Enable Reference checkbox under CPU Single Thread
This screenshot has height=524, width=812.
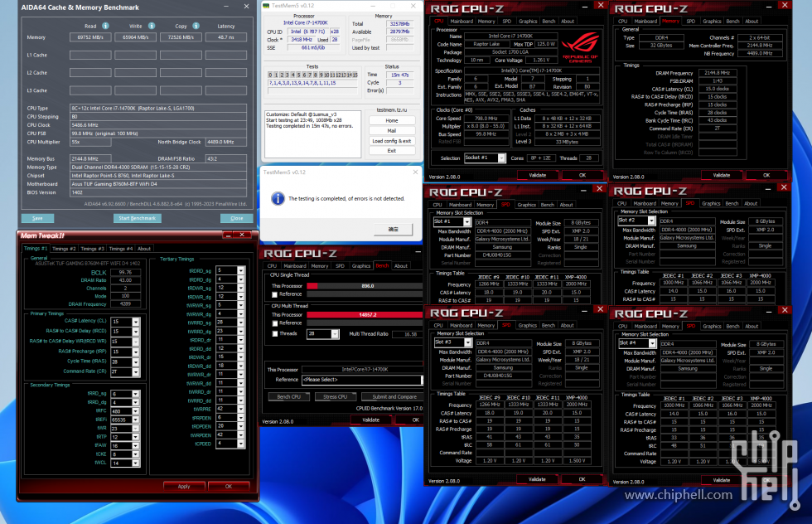coord(275,294)
